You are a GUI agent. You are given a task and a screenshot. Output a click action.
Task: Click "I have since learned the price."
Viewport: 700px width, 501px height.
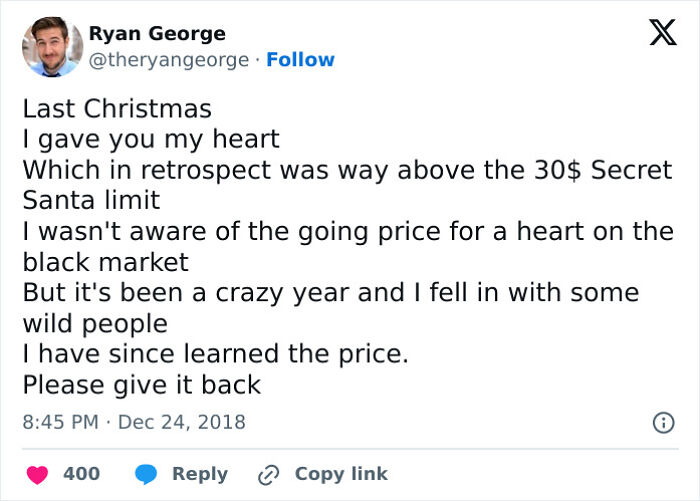pyautogui.click(x=215, y=354)
